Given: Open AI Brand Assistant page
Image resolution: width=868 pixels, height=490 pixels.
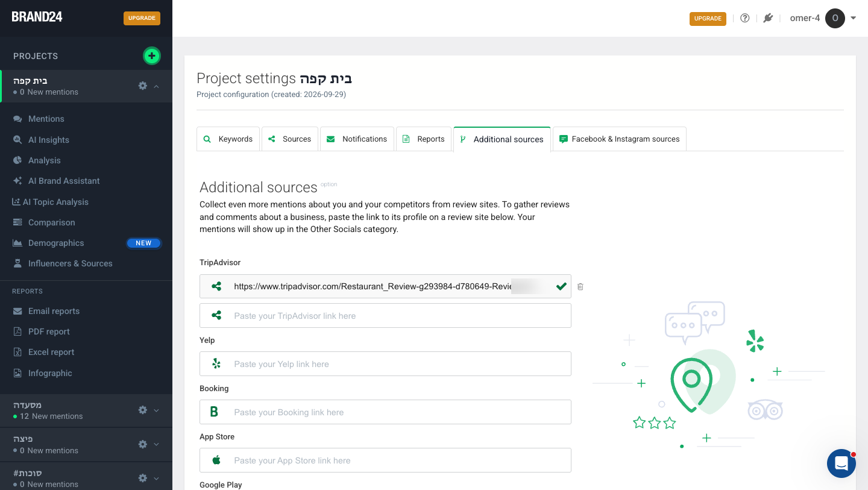Looking at the screenshot, I should tap(64, 181).
